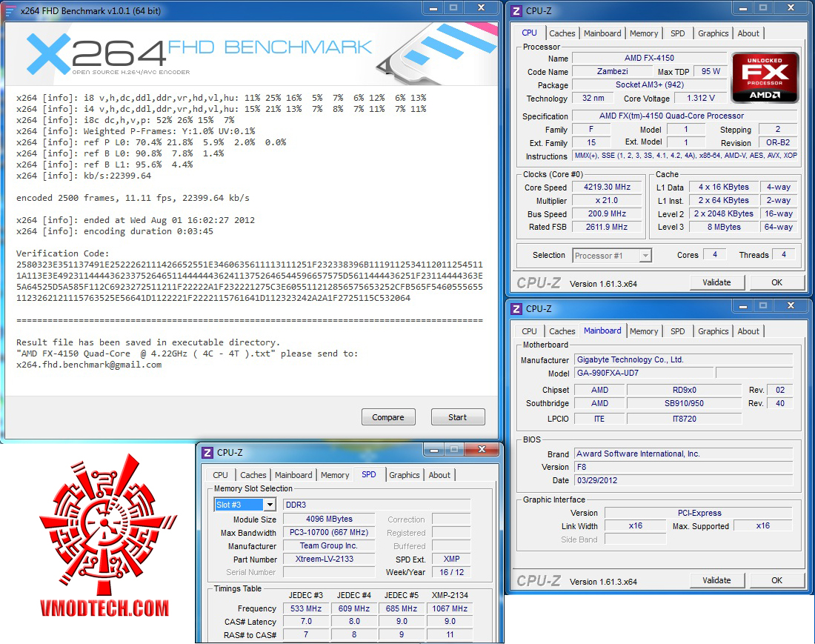Viewport: 815px width, 644px height.
Task: Click OK in the Mainboard window
Action: pos(776,580)
